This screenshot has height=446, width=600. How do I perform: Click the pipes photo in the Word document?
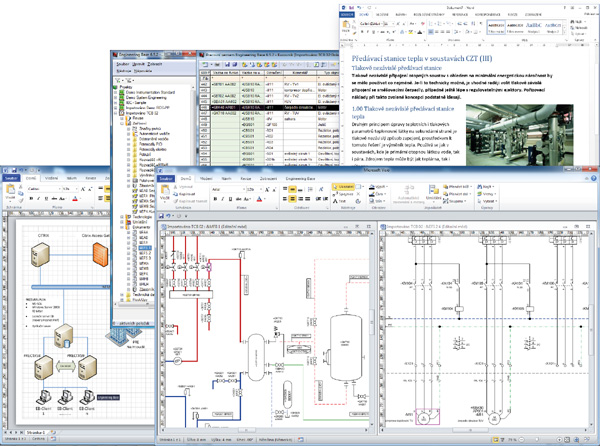(520, 135)
